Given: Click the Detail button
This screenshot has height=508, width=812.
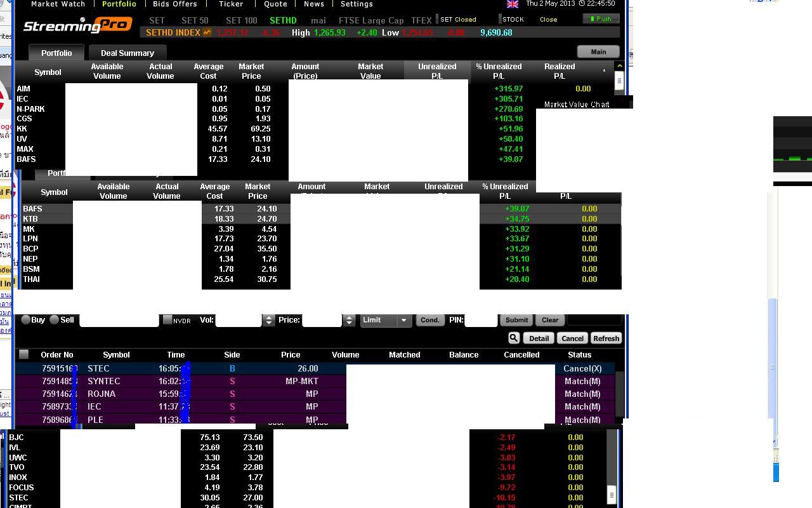Looking at the screenshot, I should [x=539, y=338].
